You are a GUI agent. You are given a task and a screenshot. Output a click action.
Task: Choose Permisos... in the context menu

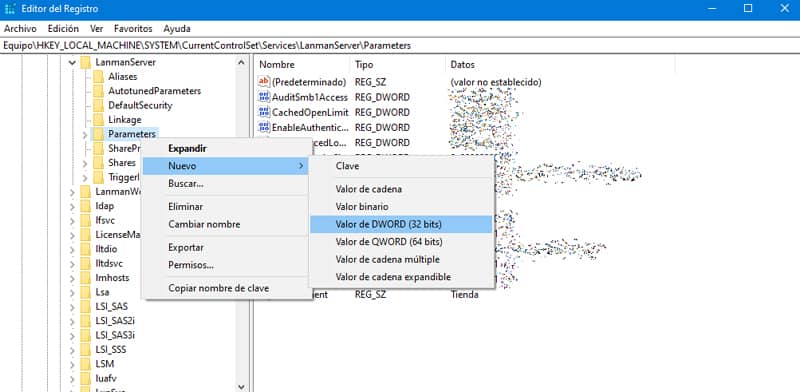pos(227,265)
